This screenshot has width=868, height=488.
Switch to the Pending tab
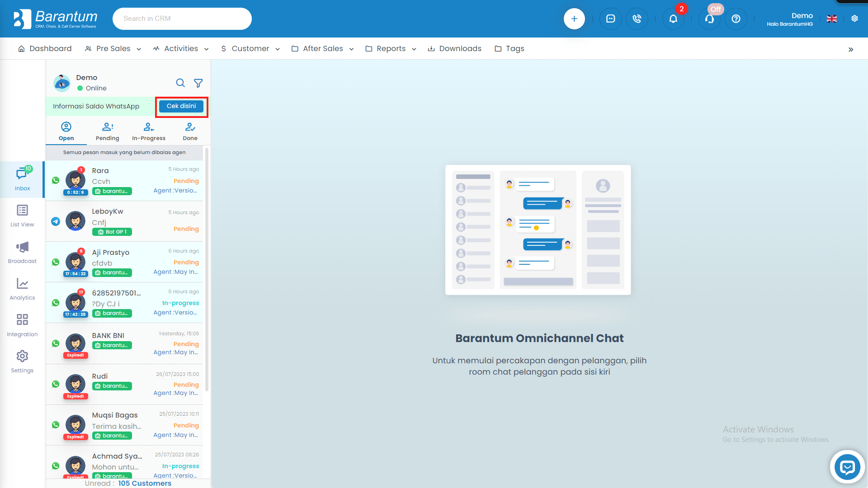(108, 131)
